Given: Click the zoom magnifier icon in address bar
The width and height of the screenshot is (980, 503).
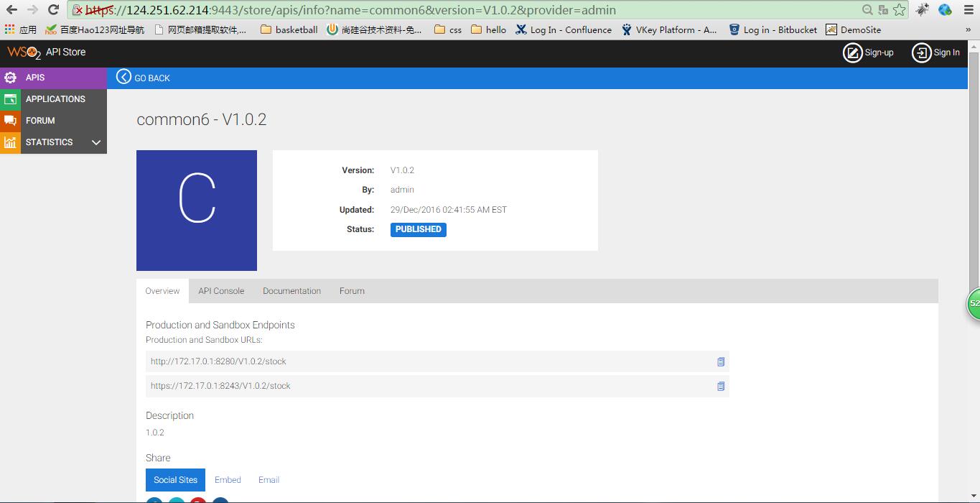Looking at the screenshot, I should (868, 10).
